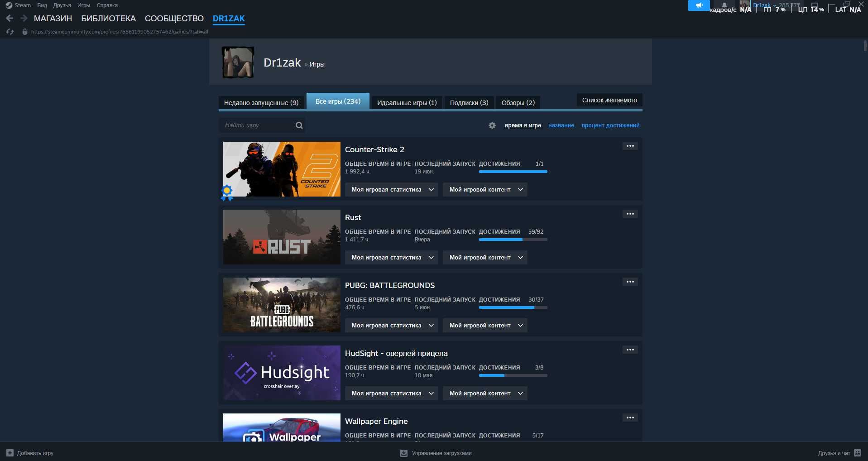
Task: Switch to 'Обзоры (2)' tab
Action: pos(518,103)
